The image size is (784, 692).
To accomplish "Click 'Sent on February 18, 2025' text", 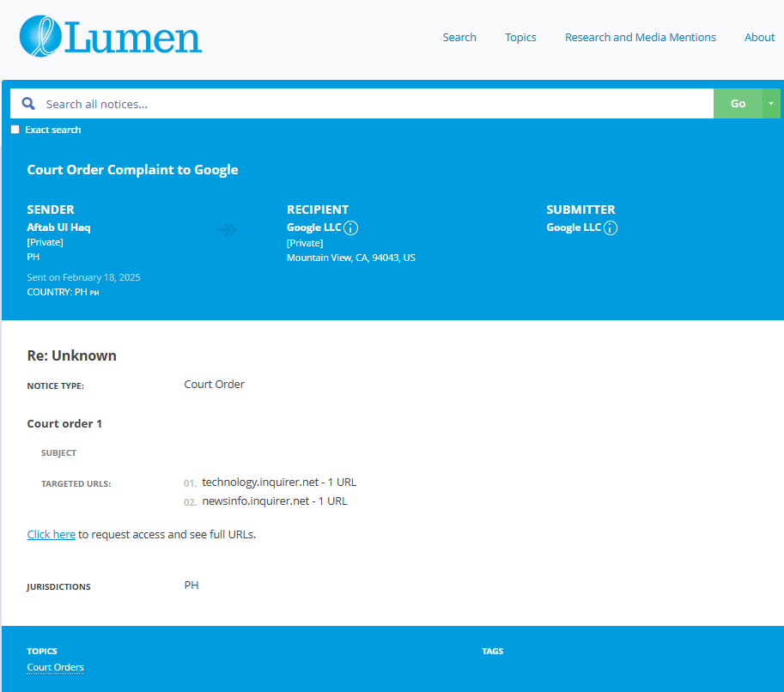I will tap(83, 277).
